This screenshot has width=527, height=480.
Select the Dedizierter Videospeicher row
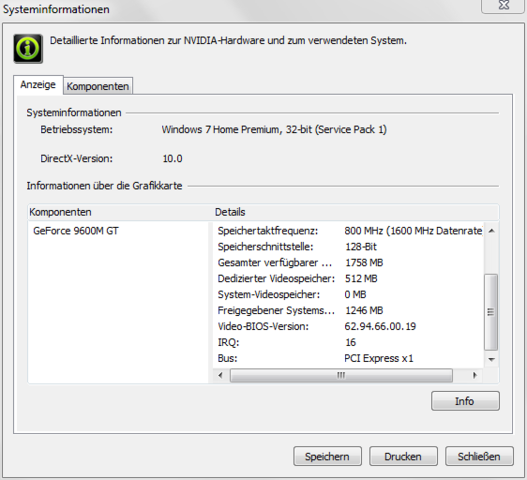348,279
